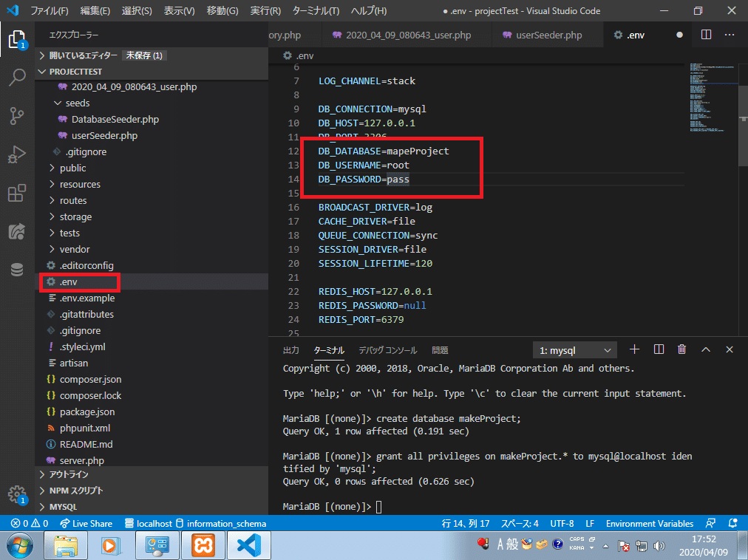Open the media player taskbar icon
This screenshot has height=560, width=748.
click(112, 545)
